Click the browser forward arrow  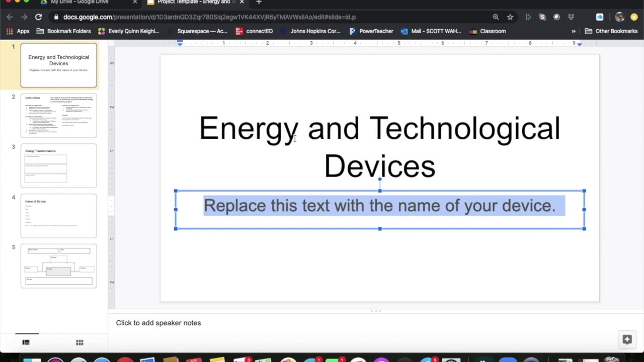(24, 17)
